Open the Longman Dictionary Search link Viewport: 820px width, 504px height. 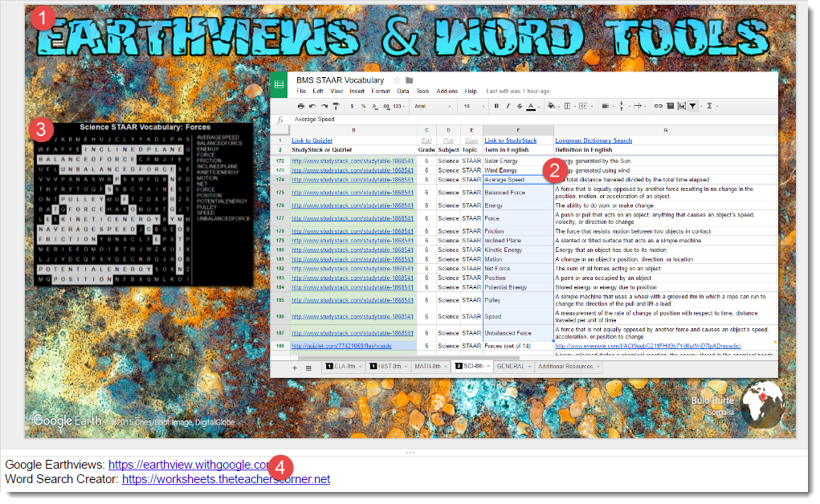click(594, 140)
